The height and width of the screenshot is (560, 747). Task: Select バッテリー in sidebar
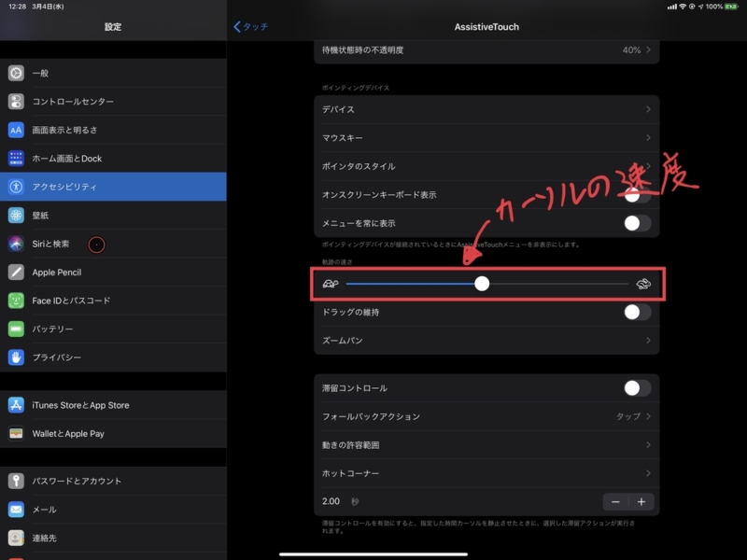click(x=113, y=329)
